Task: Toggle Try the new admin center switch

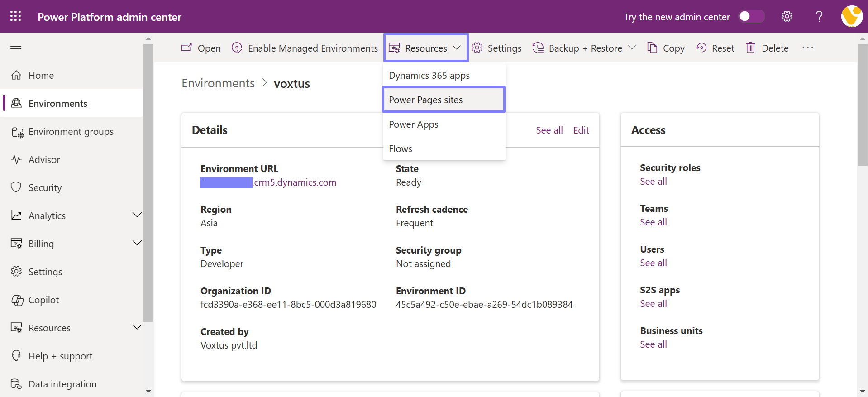Action: [752, 16]
